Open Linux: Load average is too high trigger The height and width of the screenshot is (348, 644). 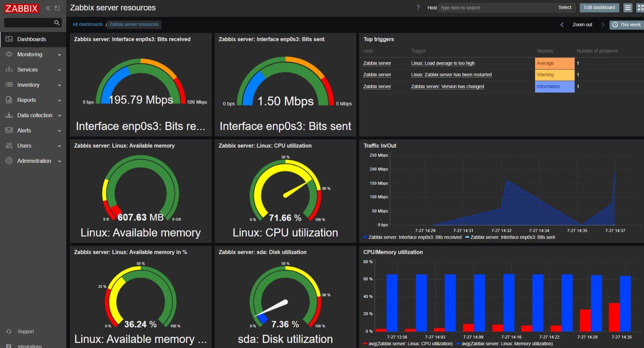click(x=443, y=63)
